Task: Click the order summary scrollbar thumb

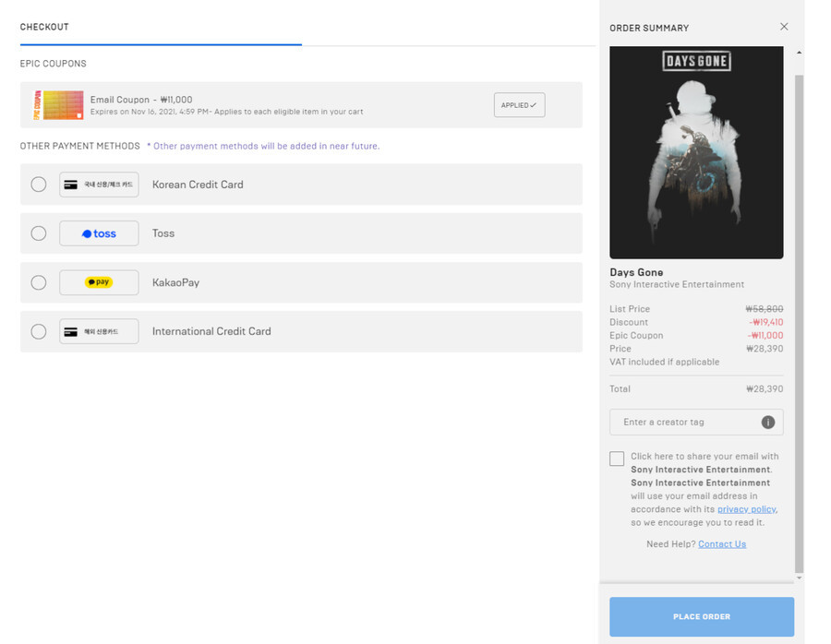Action: coord(800,324)
